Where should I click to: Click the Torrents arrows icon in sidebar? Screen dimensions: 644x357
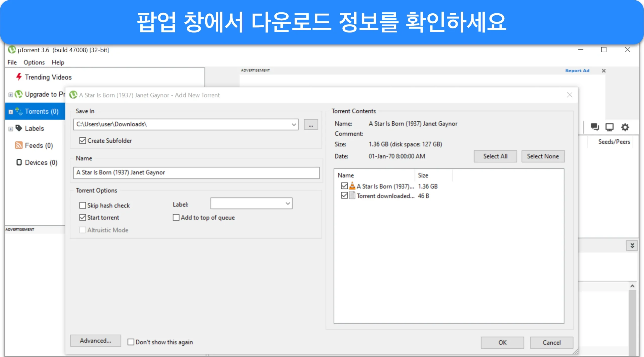[x=19, y=111]
